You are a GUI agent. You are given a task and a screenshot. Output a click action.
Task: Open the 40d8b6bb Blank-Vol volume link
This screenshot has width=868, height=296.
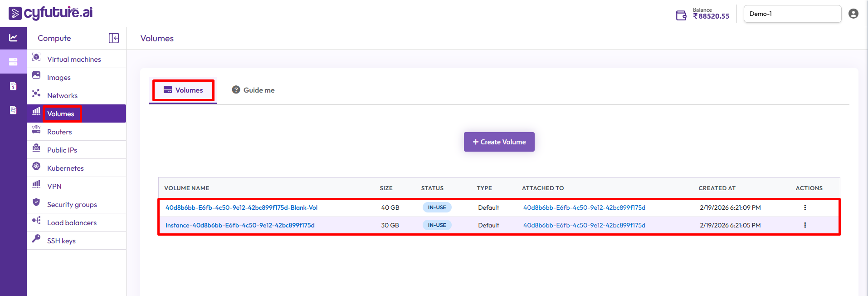point(241,207)
